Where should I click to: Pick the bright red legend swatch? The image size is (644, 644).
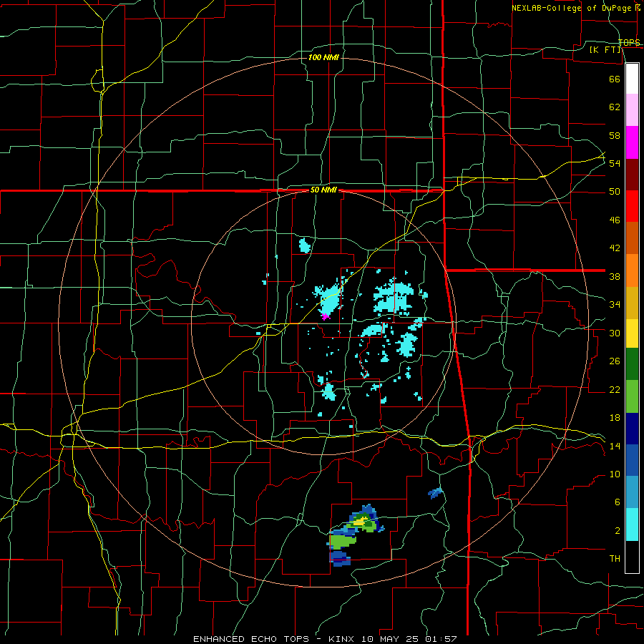coord(632,206)
